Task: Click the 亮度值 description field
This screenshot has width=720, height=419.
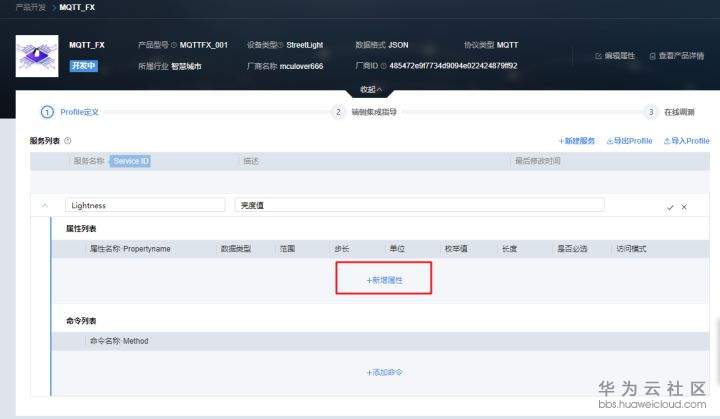Action: click(419, 205)
